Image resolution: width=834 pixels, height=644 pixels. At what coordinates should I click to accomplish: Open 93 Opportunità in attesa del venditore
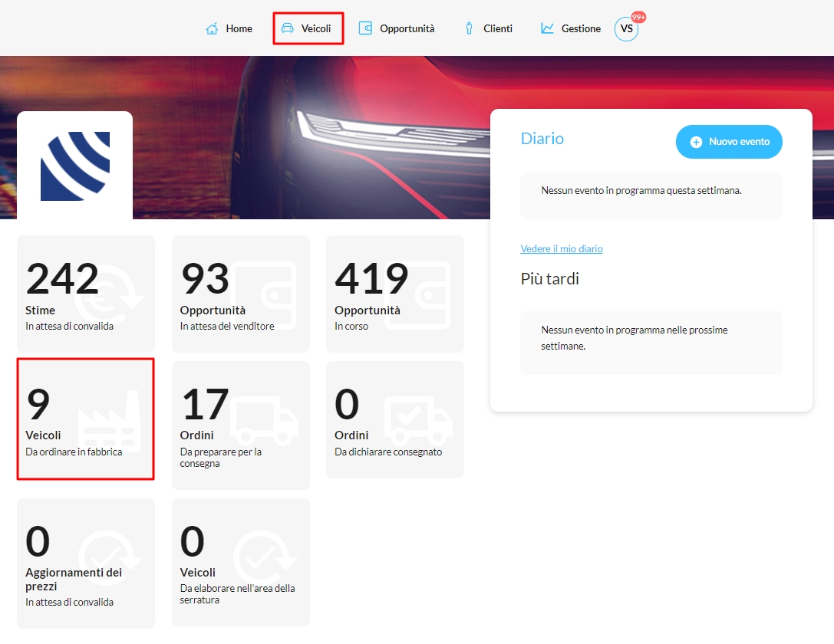240,294
